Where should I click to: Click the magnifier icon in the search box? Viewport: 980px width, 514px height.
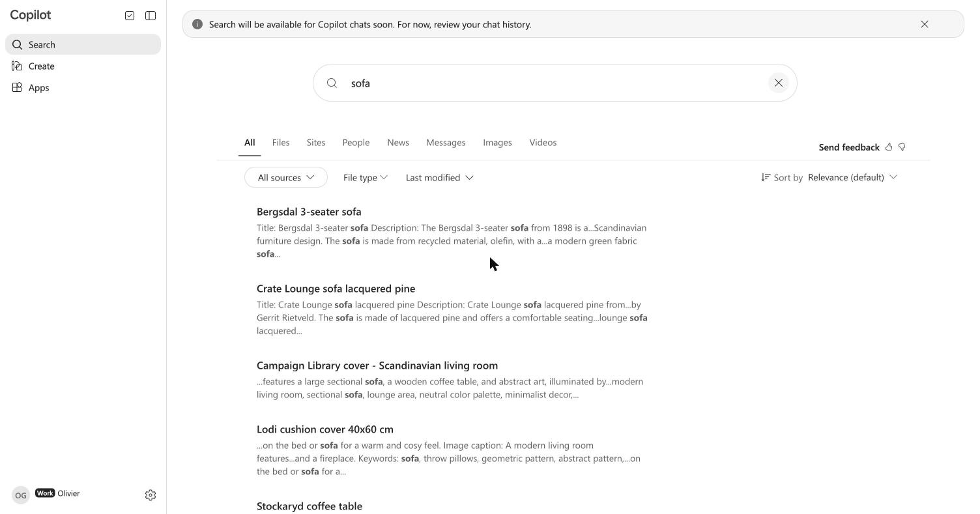pyautogui.click(x=332, y=83)
